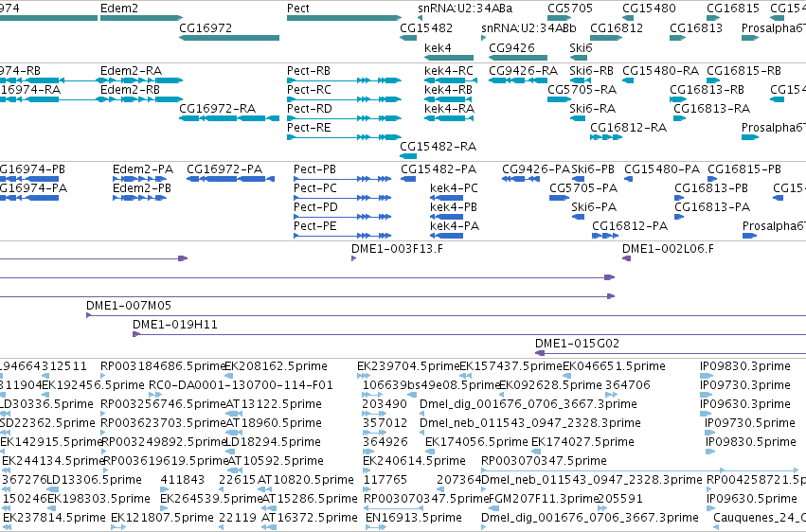
Task: Select CG15482-PA protein feature
Action: (x=408, y=179)
